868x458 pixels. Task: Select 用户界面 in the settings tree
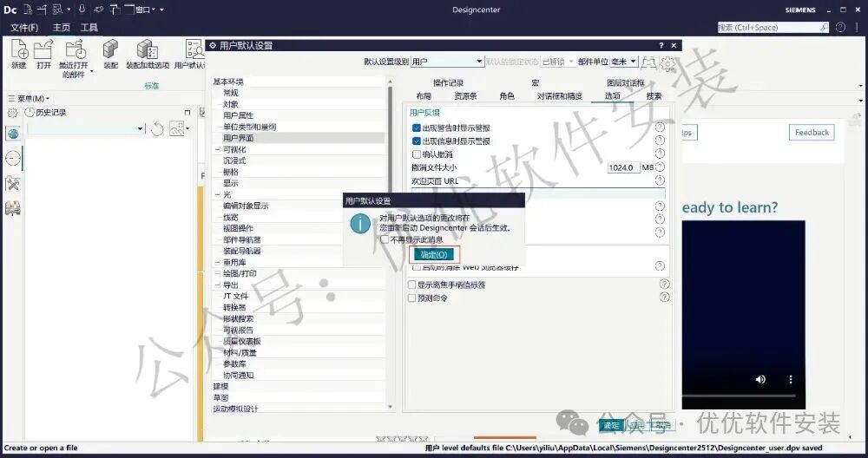[x=238, y=138]
